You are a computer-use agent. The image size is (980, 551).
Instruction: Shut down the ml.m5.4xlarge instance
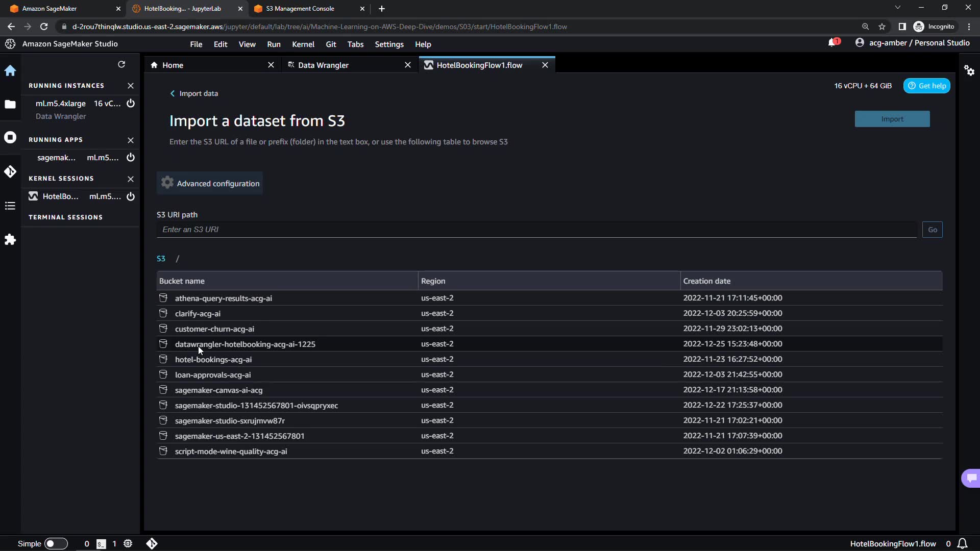pos(131,104)
